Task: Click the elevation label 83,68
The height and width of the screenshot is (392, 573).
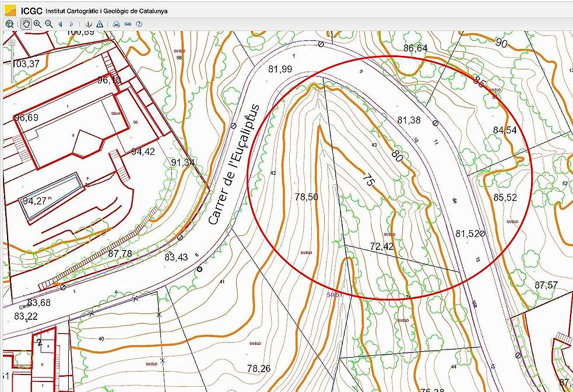Action: pos(39,302)
